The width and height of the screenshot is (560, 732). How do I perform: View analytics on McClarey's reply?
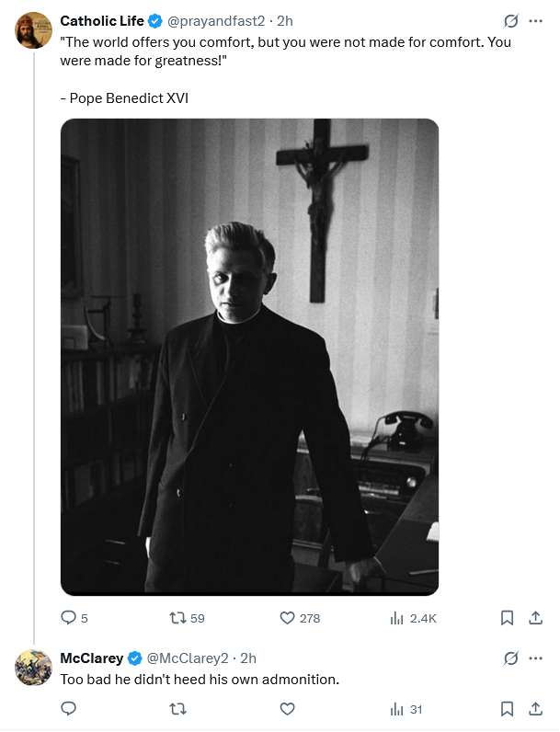tap(397, 709)
